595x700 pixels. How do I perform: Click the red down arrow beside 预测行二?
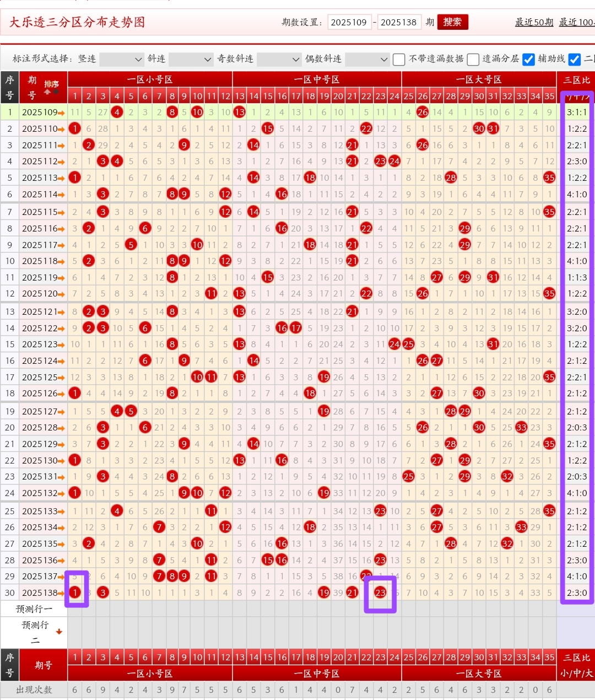pos(59,632)
